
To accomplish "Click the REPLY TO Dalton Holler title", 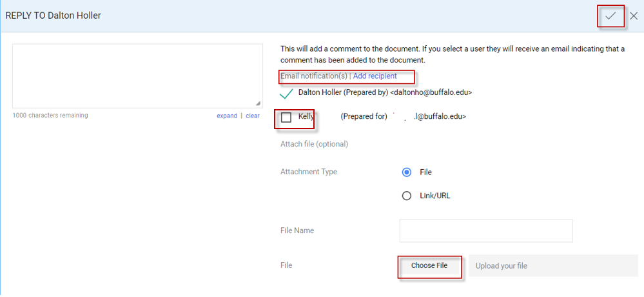I will coord(54,15).
